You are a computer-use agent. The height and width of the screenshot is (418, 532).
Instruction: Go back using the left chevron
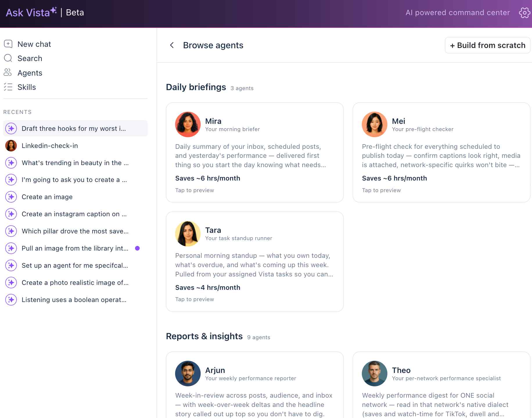pyautogui.click(x=172, y=45)
